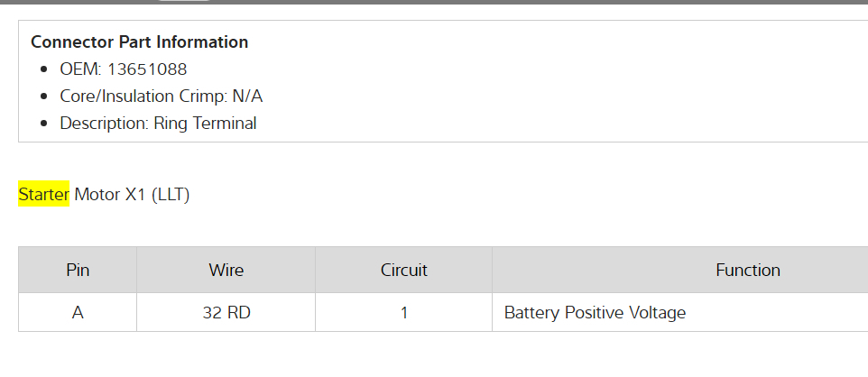Screen dimensions: 868x377
Task: Click the 'Connector Part Information' heading
Action: pyautogui.click(x=139, y=41)
